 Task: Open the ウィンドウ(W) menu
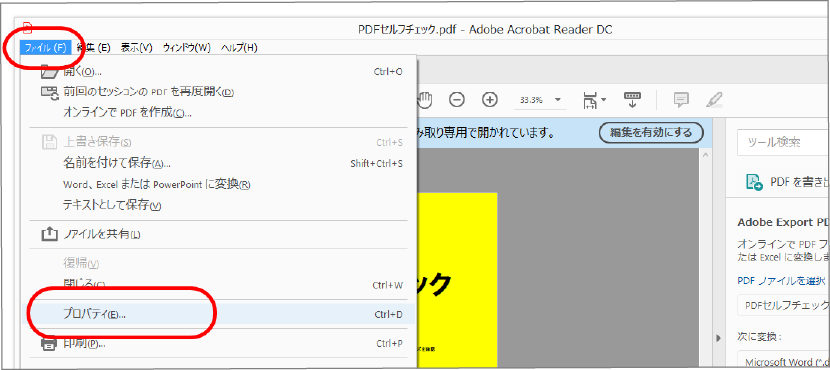187,48
